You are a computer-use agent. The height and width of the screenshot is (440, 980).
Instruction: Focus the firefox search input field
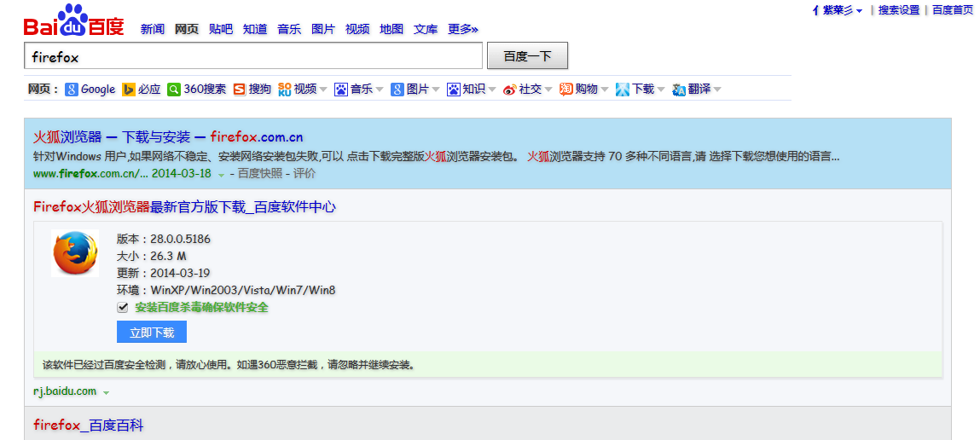tap(253, 55)
